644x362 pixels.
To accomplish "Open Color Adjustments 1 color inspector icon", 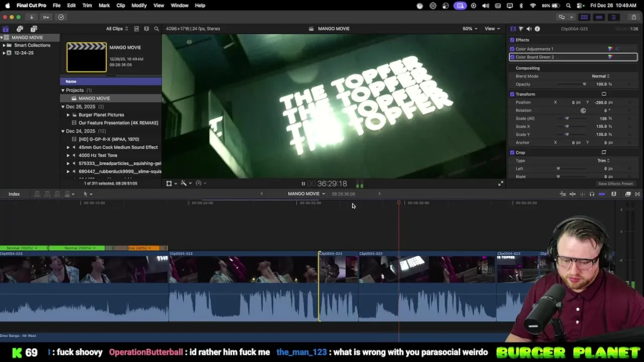I will point(610,49).
